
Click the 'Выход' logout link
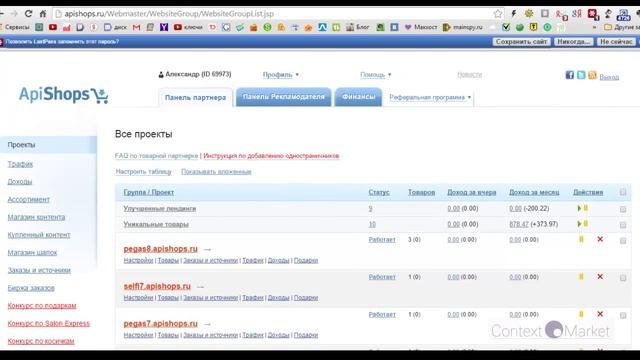[609, 77]
